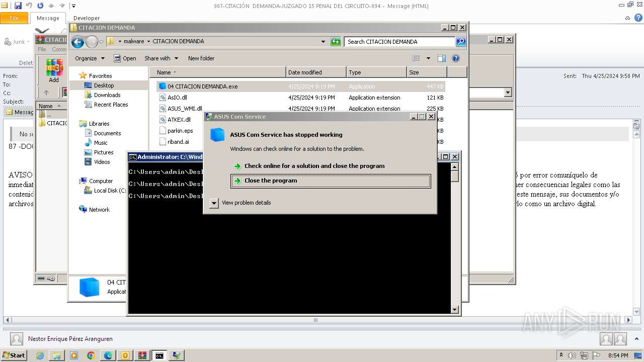Open Explorer Help icon

(x=456, y=58)
